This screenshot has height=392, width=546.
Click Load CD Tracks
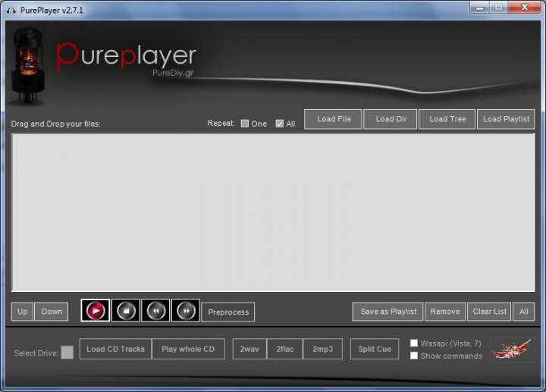115,349
